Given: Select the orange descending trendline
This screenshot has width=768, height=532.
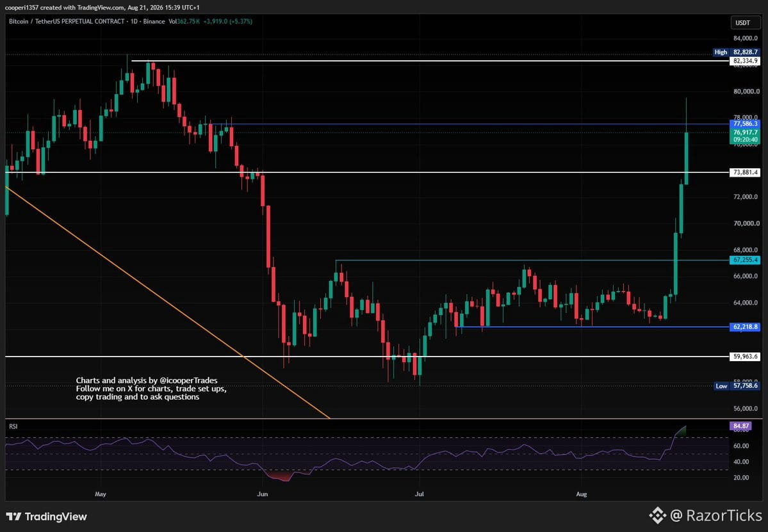Looking at the screenshot, I should tap(167, 302).
